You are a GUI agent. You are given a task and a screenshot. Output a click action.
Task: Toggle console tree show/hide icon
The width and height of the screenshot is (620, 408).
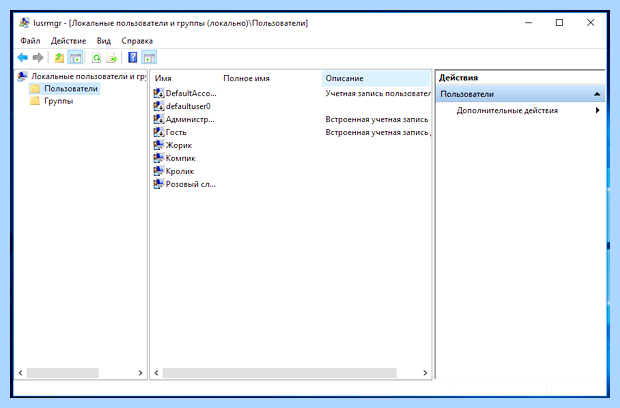point(75,58)
